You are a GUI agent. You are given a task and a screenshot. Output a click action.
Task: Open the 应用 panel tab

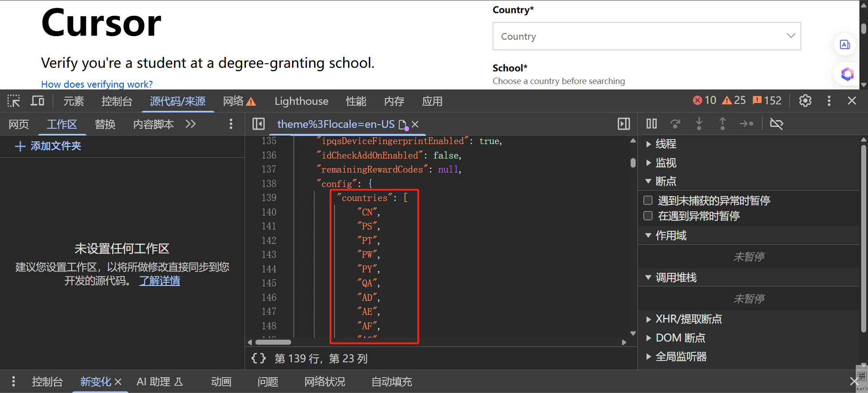[432, 101]
